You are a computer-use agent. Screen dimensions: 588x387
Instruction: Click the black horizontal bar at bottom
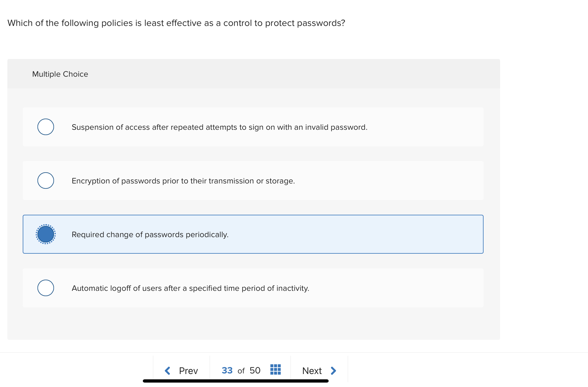coord(235,381)
